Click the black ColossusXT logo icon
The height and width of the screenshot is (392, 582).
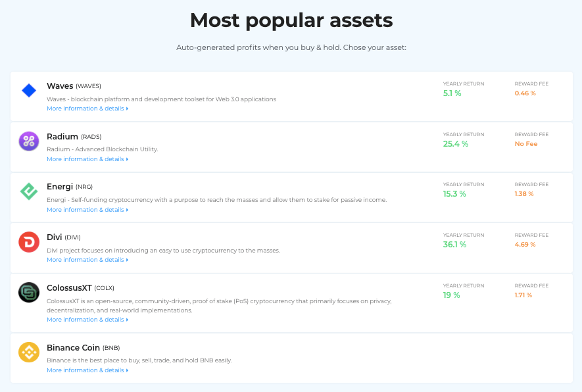coord(29,293)
